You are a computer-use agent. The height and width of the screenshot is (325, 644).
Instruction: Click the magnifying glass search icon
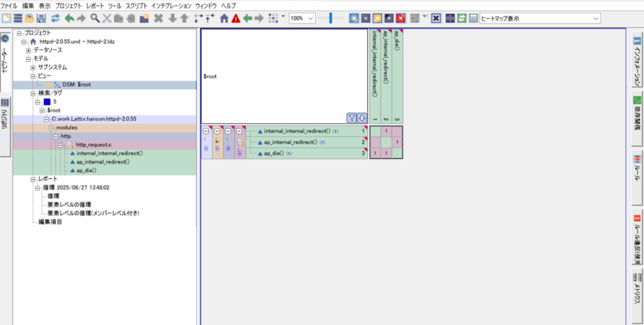point(95,18)
